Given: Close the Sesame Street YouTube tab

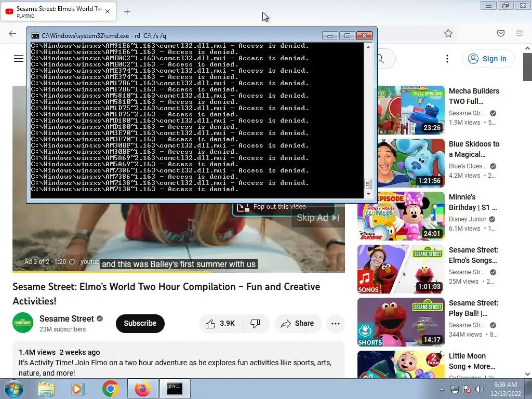Looking at the screenshot, I should click(108, 11).
